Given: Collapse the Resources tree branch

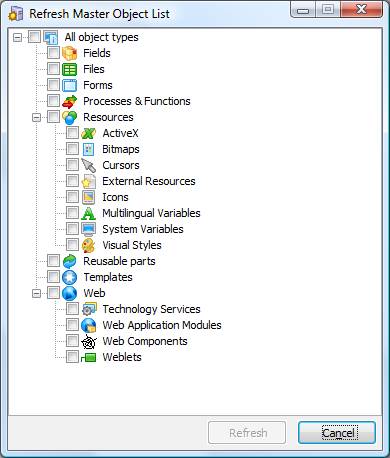Looking at the screenshot, I should (x=36, y=117).
